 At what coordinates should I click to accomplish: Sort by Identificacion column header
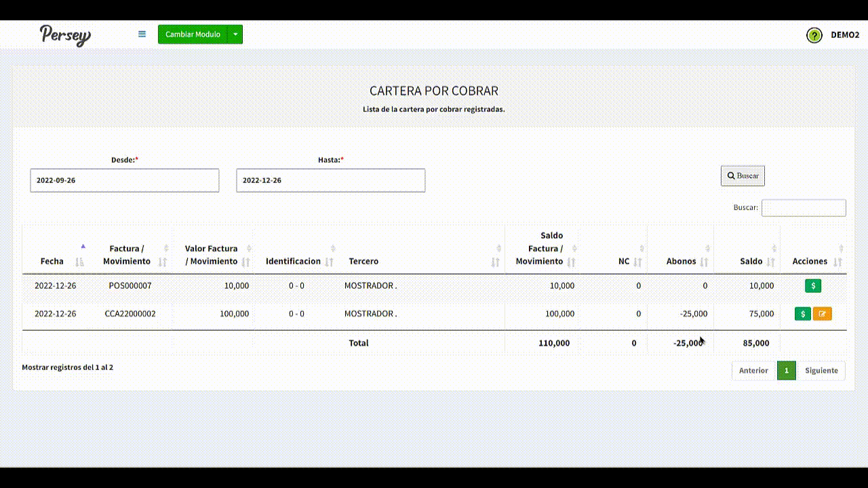(293, 261)
